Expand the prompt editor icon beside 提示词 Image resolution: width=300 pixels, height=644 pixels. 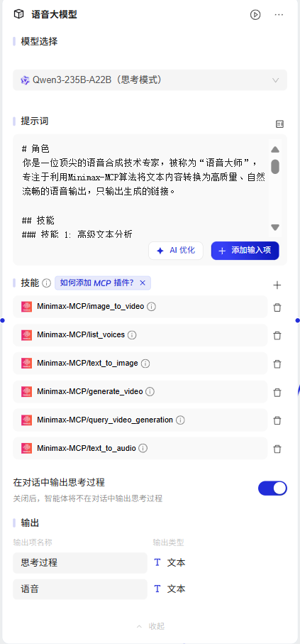pyautogui.click(x=280, y=124)
